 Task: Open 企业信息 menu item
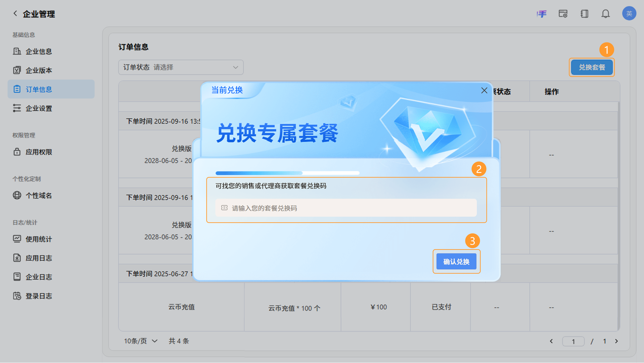click(x=51, y=51)
